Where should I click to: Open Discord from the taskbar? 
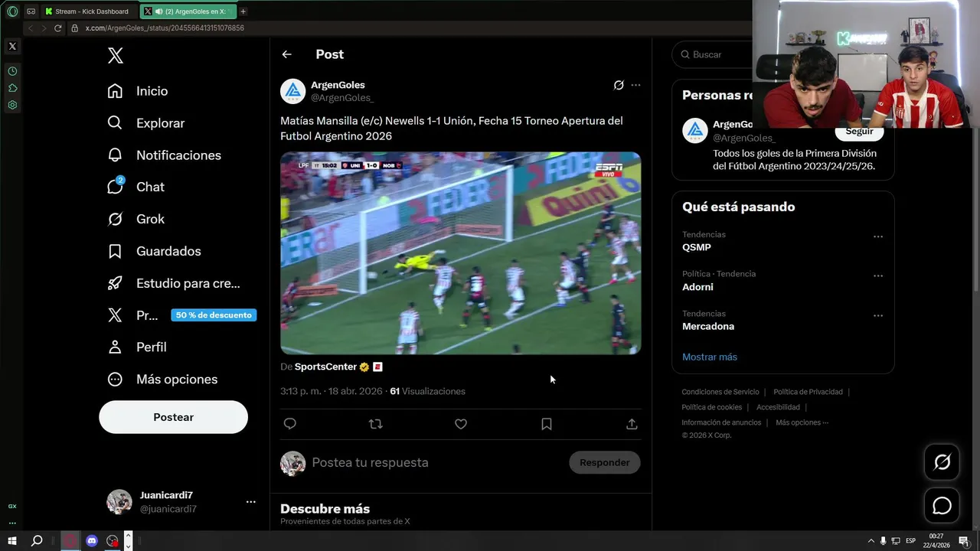[x=92, y=541]
